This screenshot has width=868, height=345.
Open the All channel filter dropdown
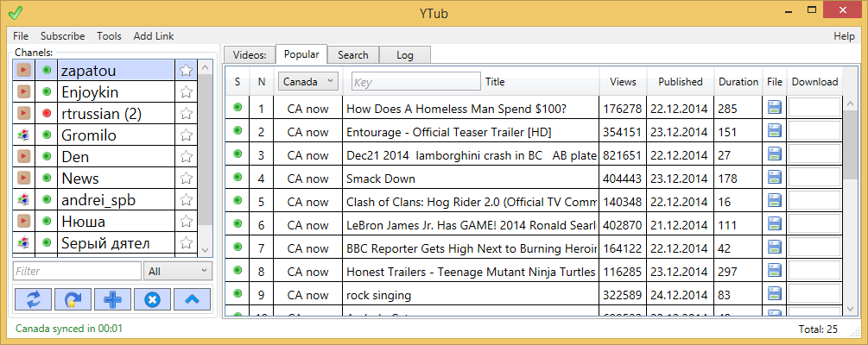point(177,271)
